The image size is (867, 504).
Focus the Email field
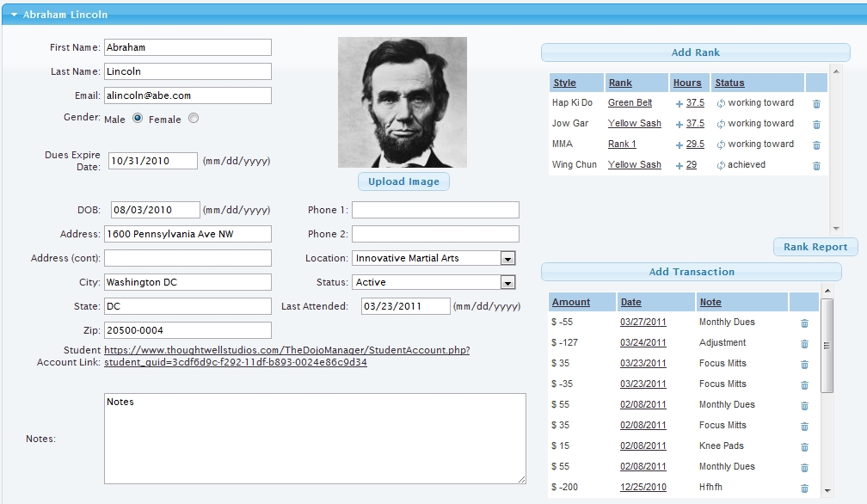pos(188,95)
